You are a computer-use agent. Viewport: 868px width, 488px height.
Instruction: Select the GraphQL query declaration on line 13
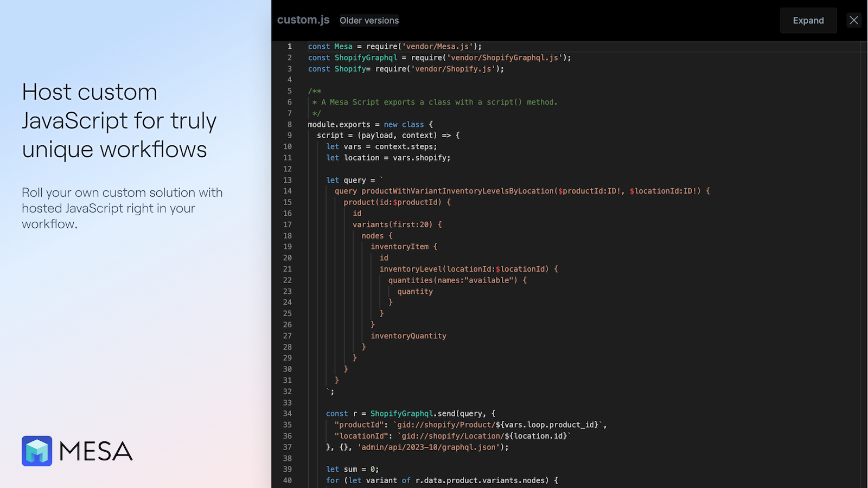[x=353, y=179]
